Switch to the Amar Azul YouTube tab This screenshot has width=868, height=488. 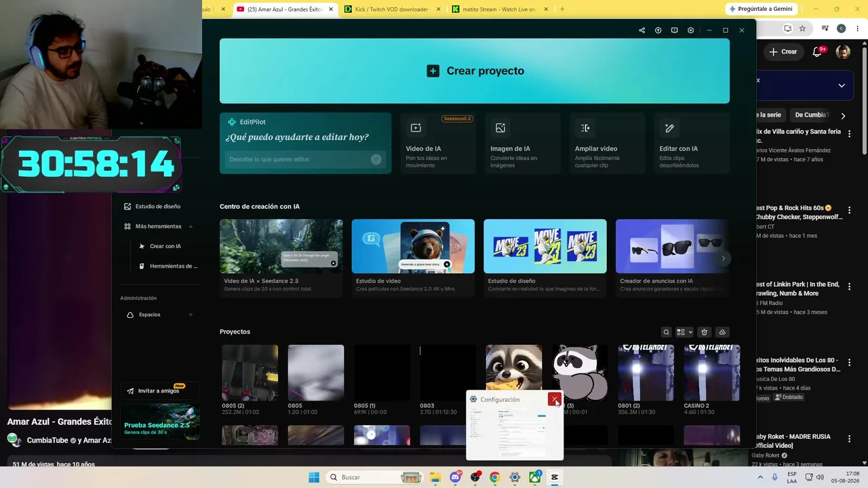[x=285, y=9]
